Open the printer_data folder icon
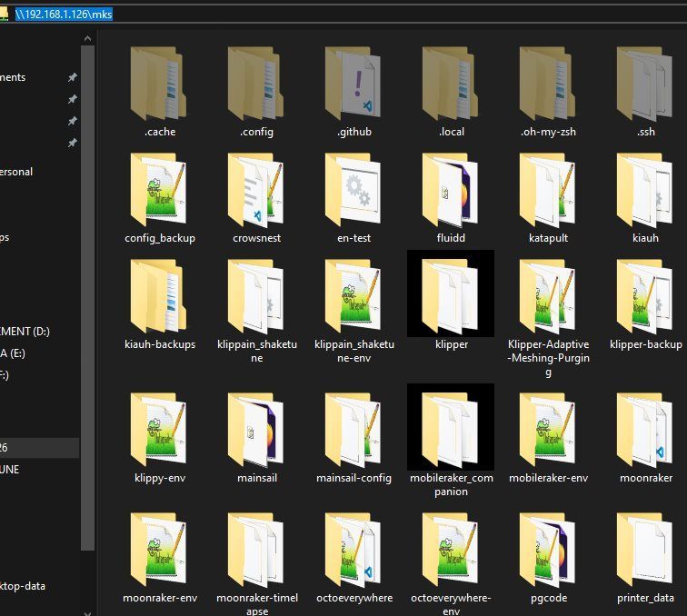687x616 pixels. tap(645, 550)
